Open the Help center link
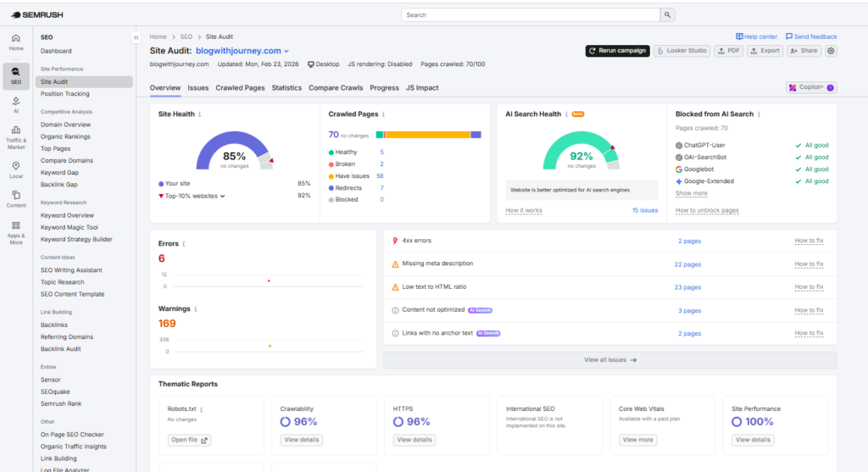The height and width of the screenshot is (472, 868). click(x=756, y=36)
